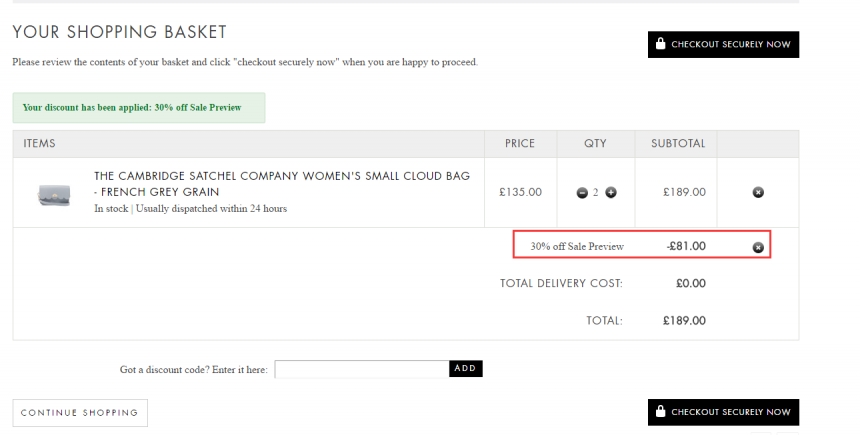
Task: Click In stock dispatch information text
Action: click(x=190, y=208)
